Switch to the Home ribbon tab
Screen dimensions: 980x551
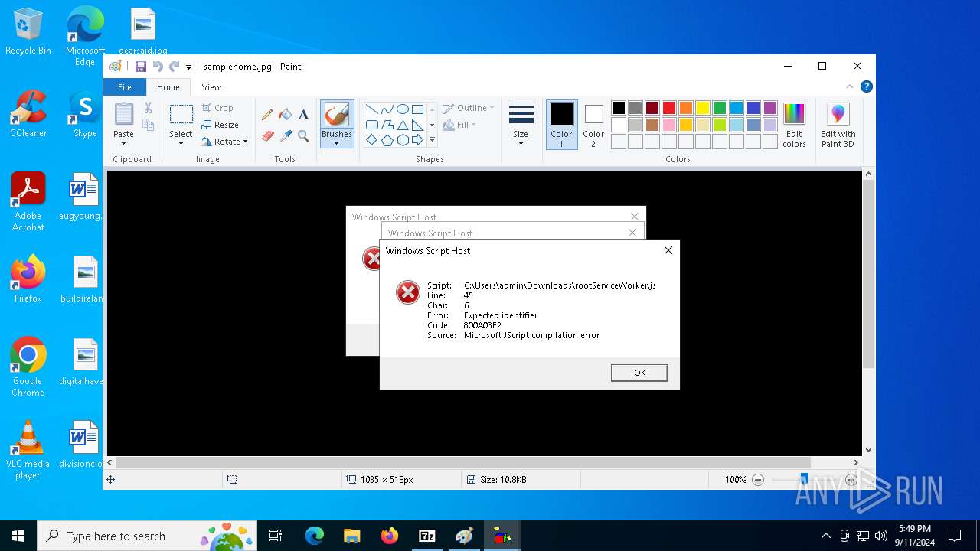(168, 87)
